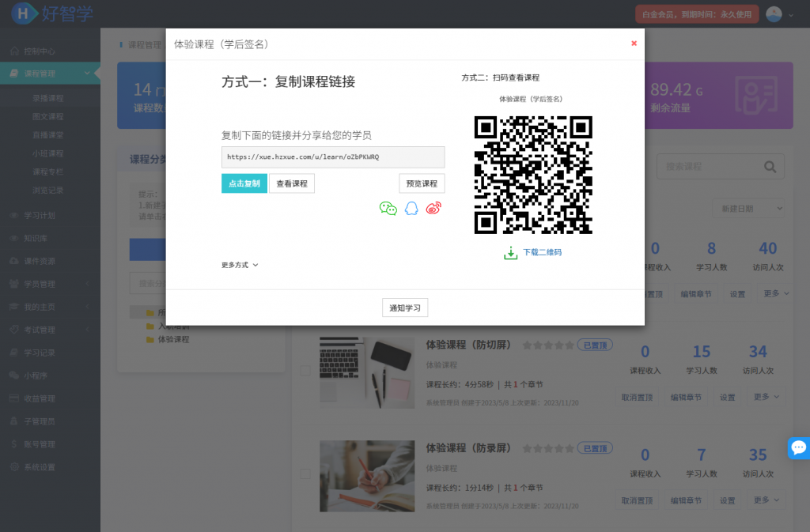Open 课程专栏 in the sidebar
The width and height of the screenshot is (810, 532).
click(48, 172)
